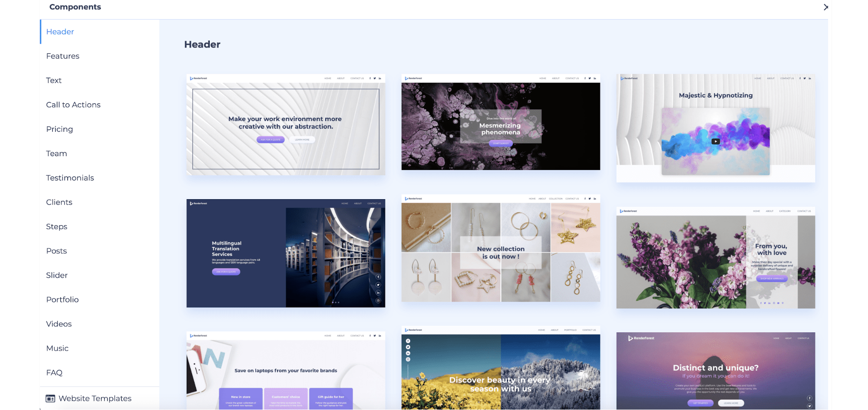Open the Call to Actions section
868x410 pixels.
pyautogui.click(x=73, y=105)
